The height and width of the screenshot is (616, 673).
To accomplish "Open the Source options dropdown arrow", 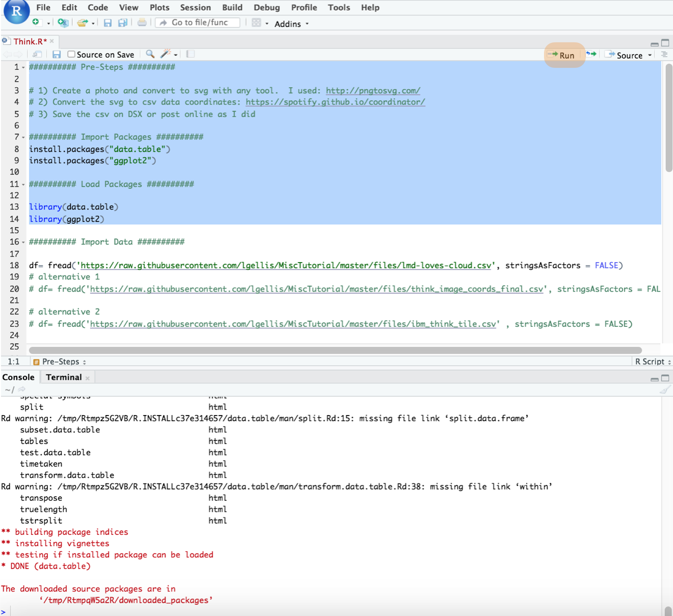I will tap(650, 56).
